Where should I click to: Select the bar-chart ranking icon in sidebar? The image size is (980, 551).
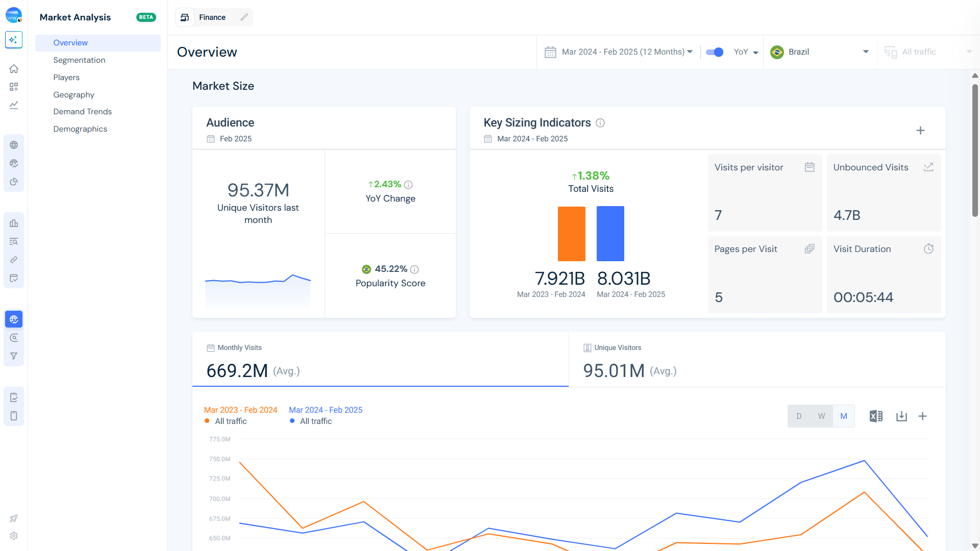point(14,223)
